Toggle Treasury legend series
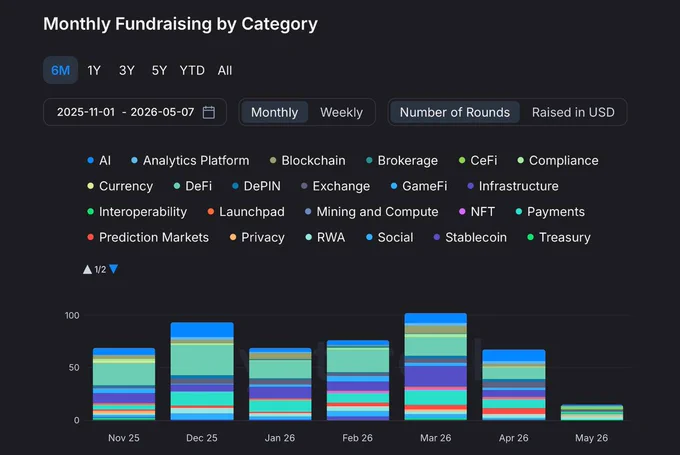The height and width of the screenshot is (455, 680). tap(559, 237)
